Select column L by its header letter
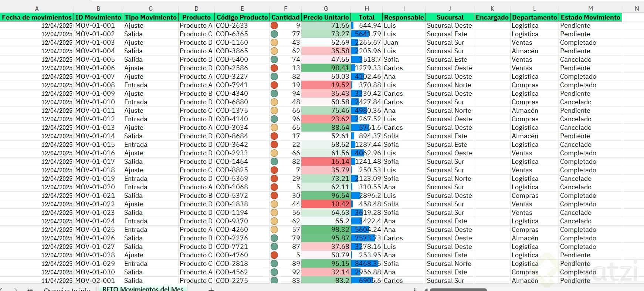644x291 pixels. (535, 9)
